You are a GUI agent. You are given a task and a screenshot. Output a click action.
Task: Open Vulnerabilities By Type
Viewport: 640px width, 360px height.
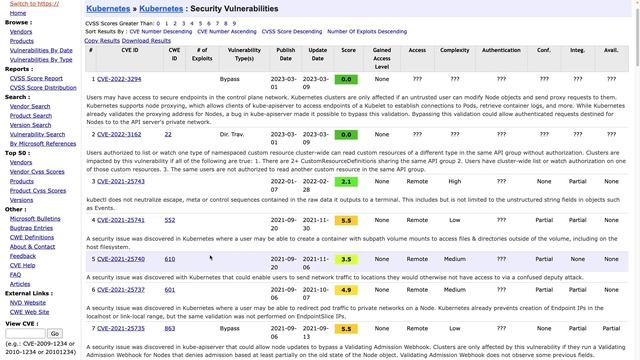point(41,60)
